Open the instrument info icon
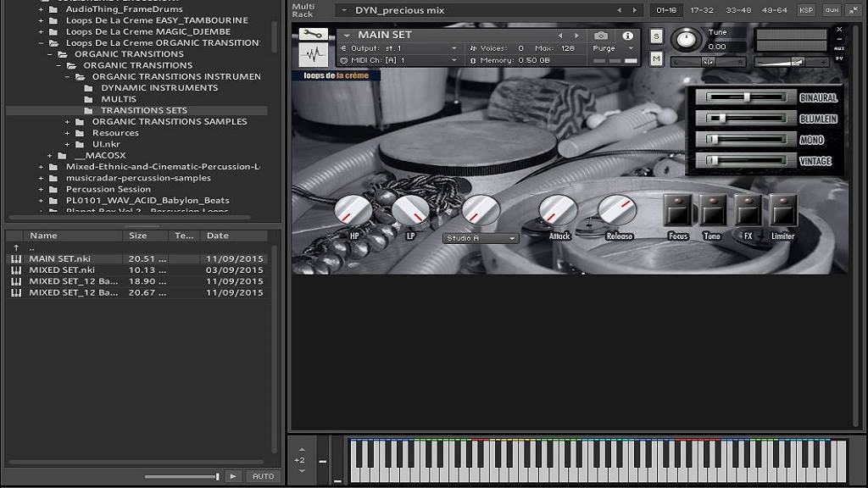This screenshot has width=868, height=488. pyautogui.click(x=627, y=36)
